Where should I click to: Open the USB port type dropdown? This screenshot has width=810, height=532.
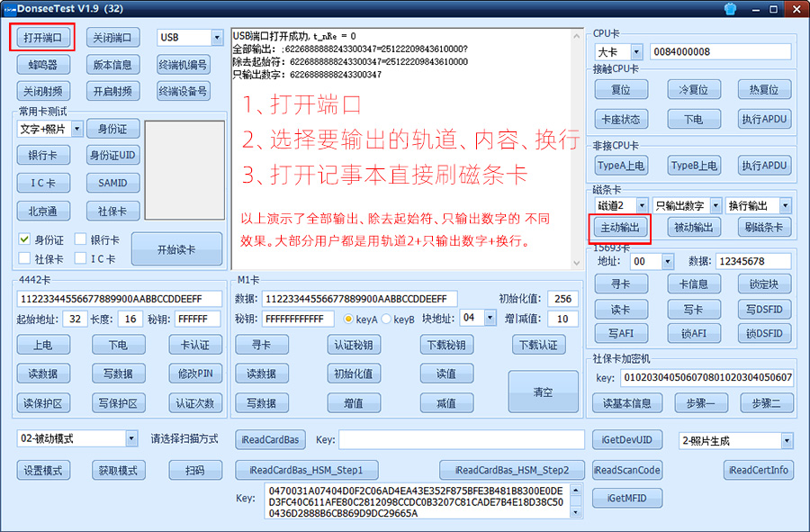pos(217,38)
